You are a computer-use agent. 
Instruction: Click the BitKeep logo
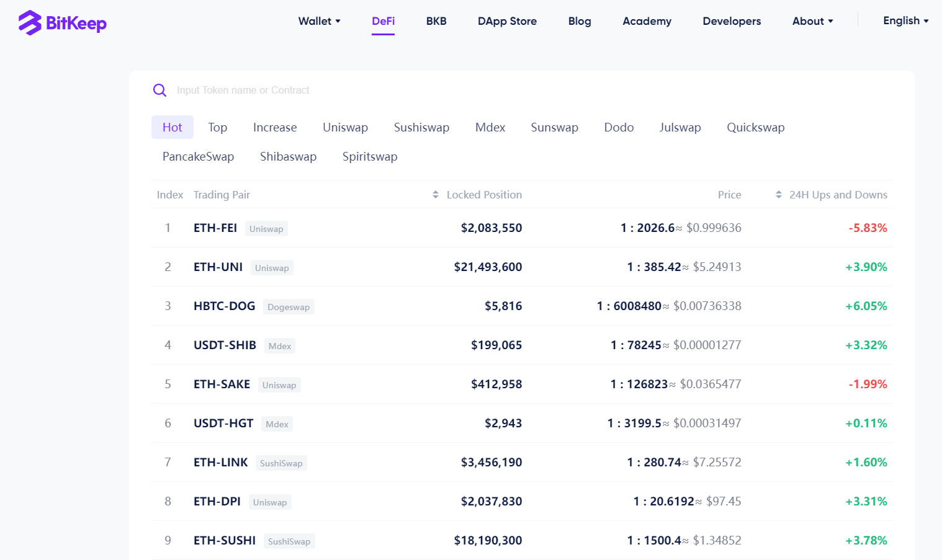point(62,23)
